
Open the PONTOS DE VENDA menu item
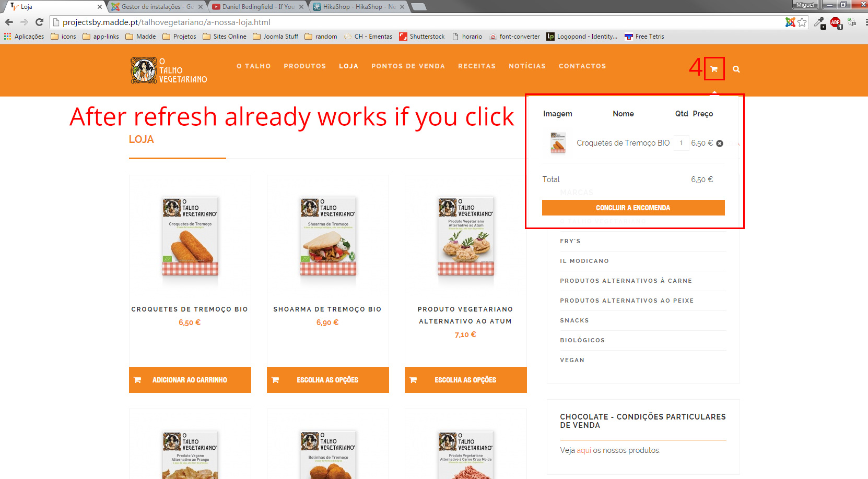tap(408, 66)
